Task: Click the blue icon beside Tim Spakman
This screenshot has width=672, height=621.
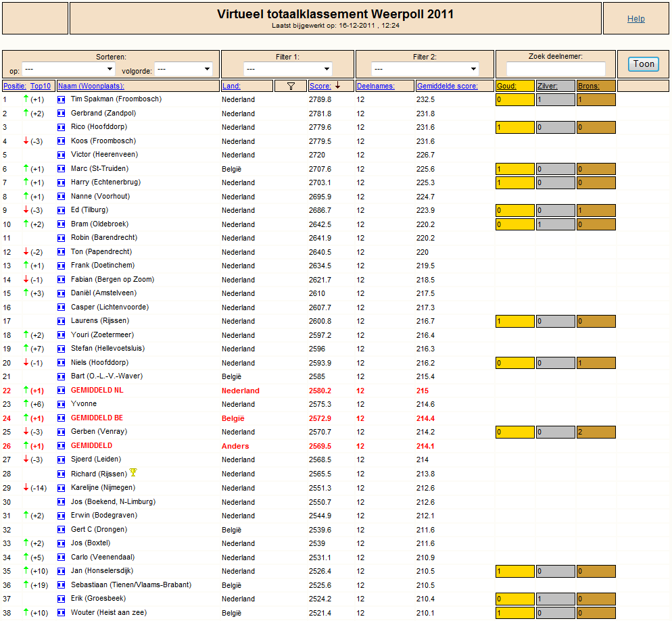Action: click(x=62, y=99)
